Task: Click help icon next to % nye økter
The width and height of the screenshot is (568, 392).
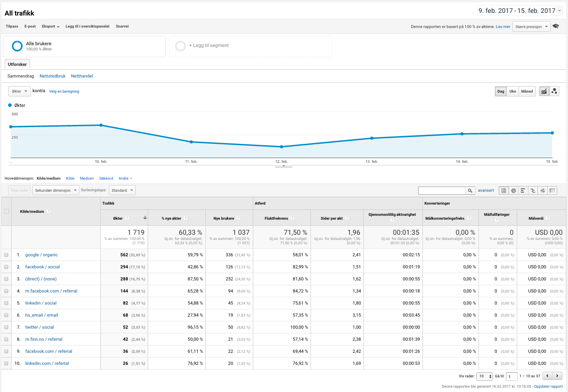Action: pyautogui.click(x=186, y=218)
